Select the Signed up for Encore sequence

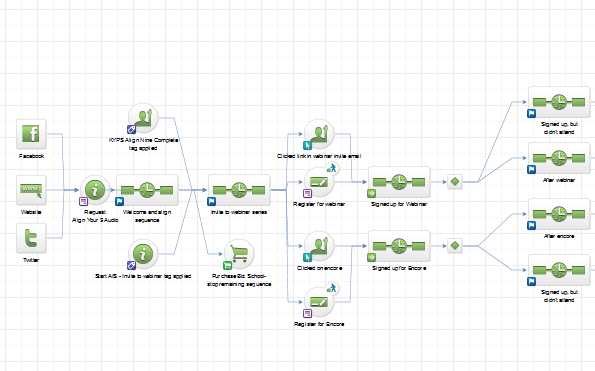pos(399,246)
